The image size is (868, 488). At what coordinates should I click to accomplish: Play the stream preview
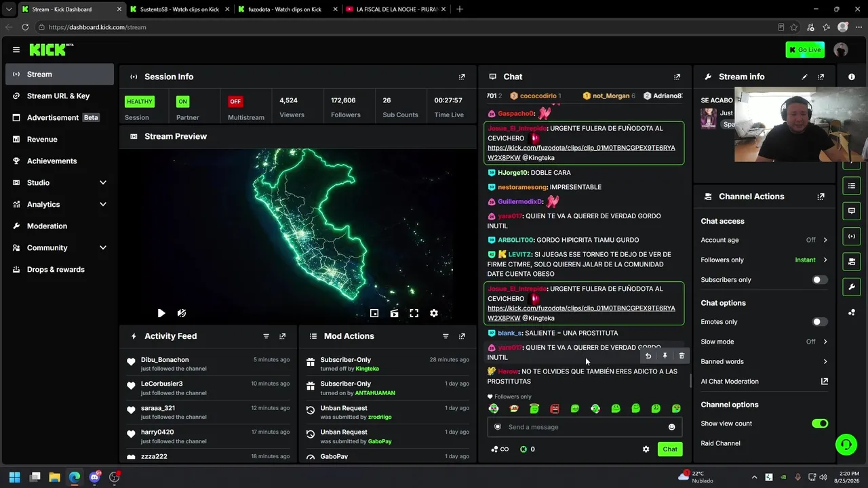pyautogui.click(x=161, y=313)
